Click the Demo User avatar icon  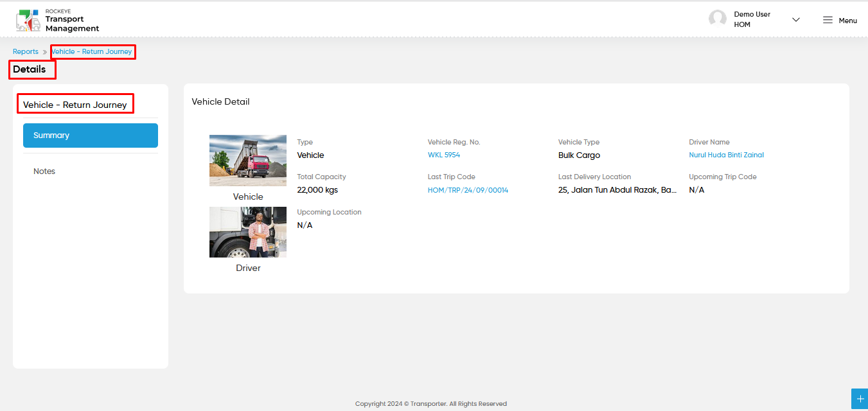pos(718,19)
